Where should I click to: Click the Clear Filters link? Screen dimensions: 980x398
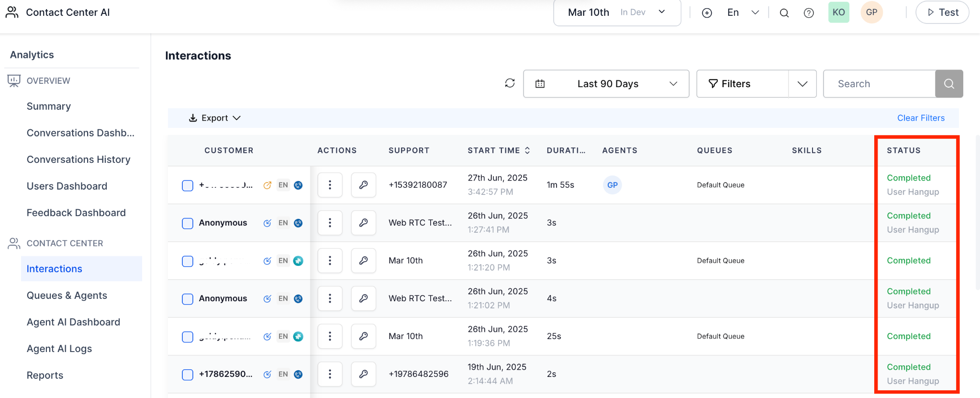point(921,118)
